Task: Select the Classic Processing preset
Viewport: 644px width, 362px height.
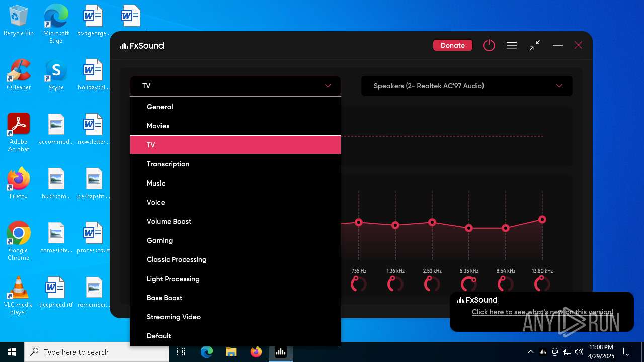Action: [x=235, y=259]
